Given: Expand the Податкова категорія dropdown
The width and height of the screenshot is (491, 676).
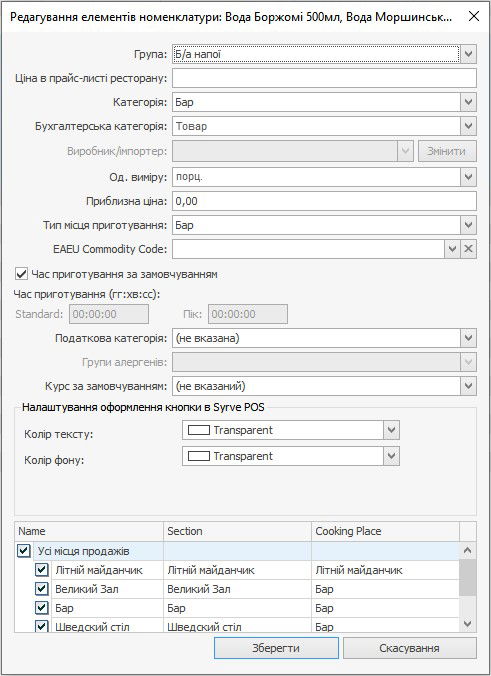Looking at the screenshot, I should (x=469, y=338).
